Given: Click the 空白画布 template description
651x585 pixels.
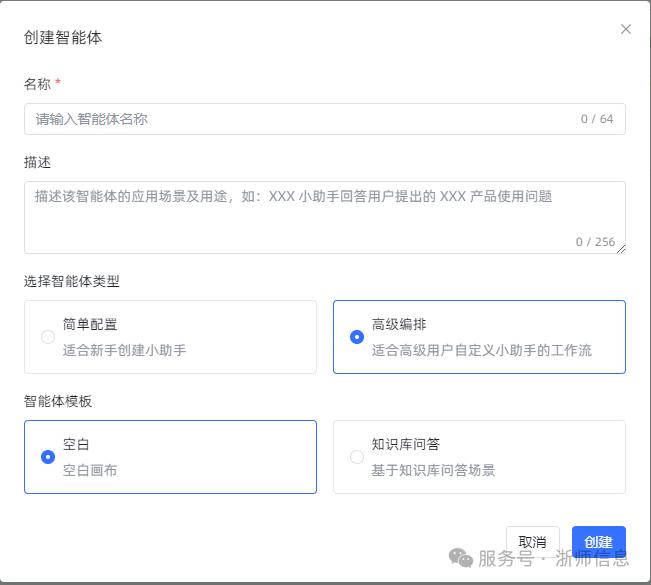Looking at the screenshot, I should point(90,470).
